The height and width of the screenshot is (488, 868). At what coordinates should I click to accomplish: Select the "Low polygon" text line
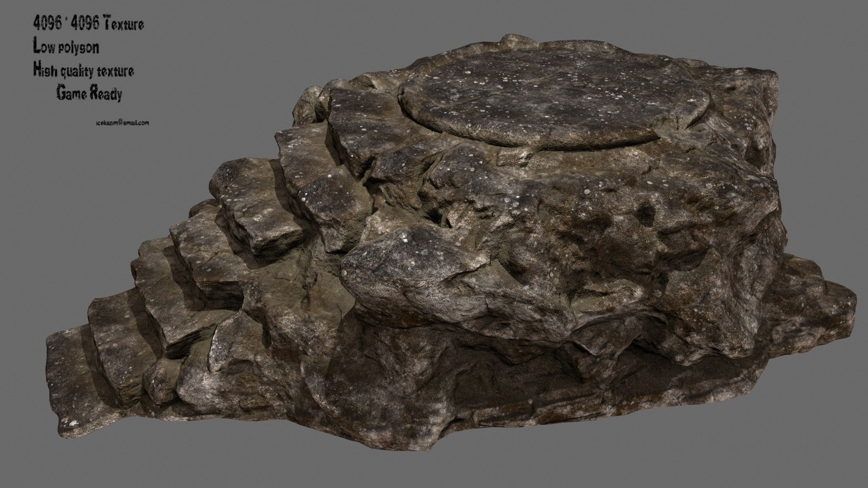pos(66,46)
